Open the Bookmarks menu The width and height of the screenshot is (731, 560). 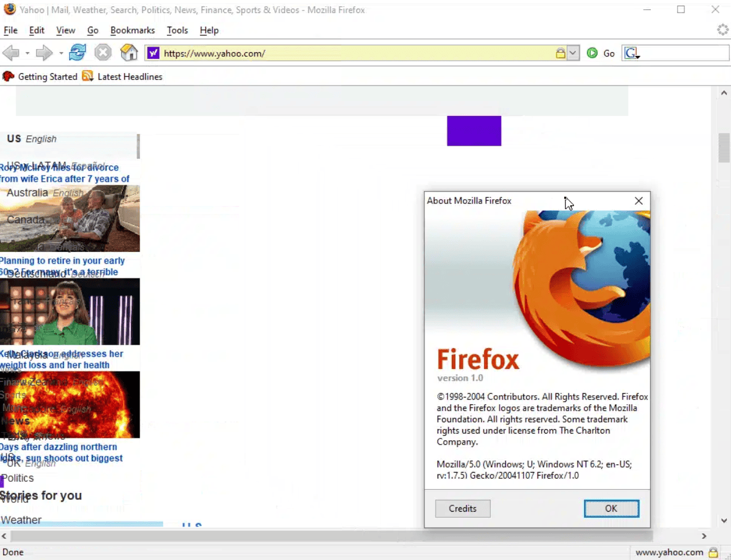(132, 30)
